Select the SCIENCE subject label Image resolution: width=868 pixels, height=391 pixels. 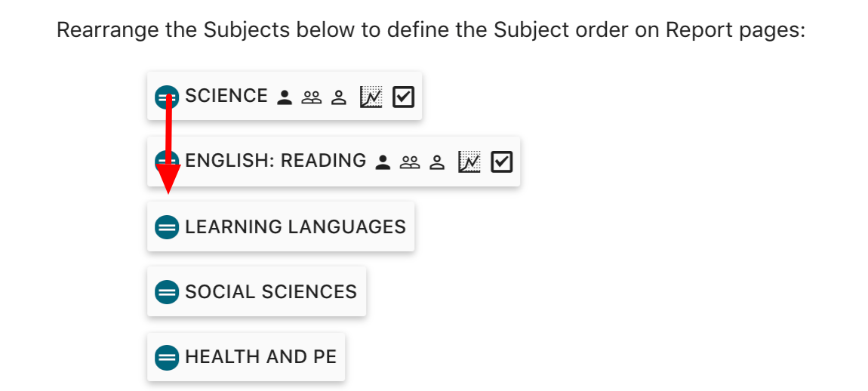tap(226, 96)
